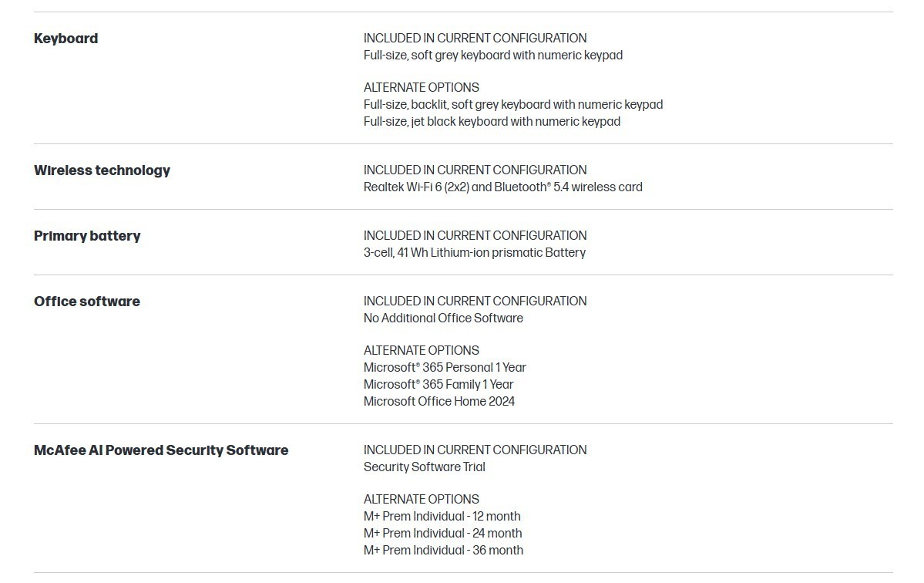The height and width of the screenshot is (583, 924).
Task: Click the Primary battery heading
Action: 87,236
